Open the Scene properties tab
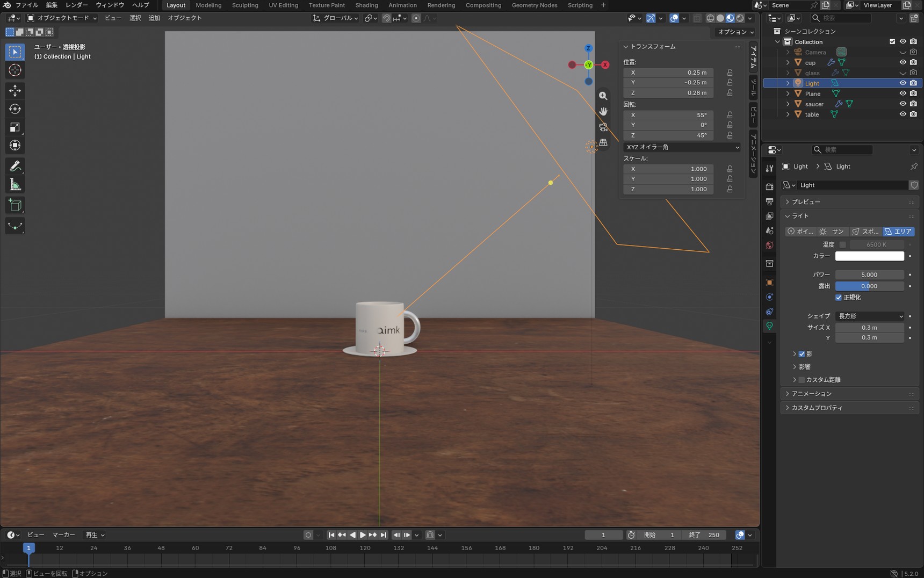 pos(769,230)
